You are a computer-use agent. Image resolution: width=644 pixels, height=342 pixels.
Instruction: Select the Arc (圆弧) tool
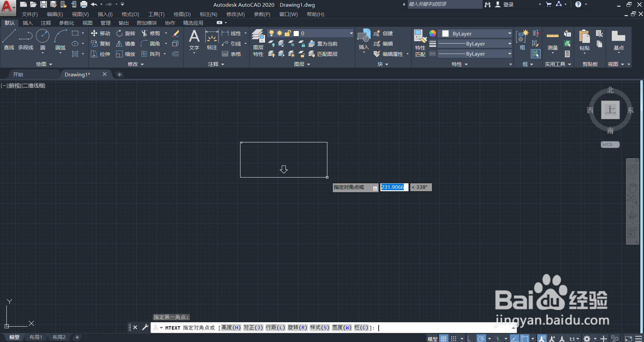(60, 40)
